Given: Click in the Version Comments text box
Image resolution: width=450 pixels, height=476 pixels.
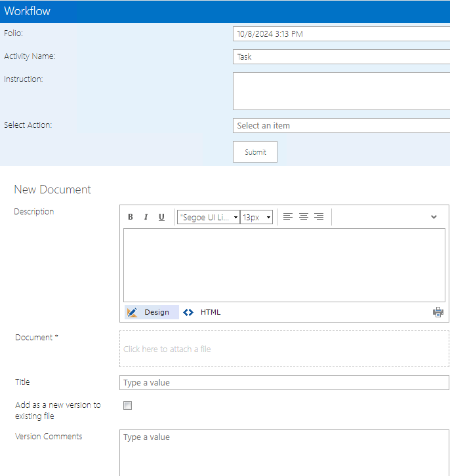Looking at the screenshot, I should (x=284, y=452).
